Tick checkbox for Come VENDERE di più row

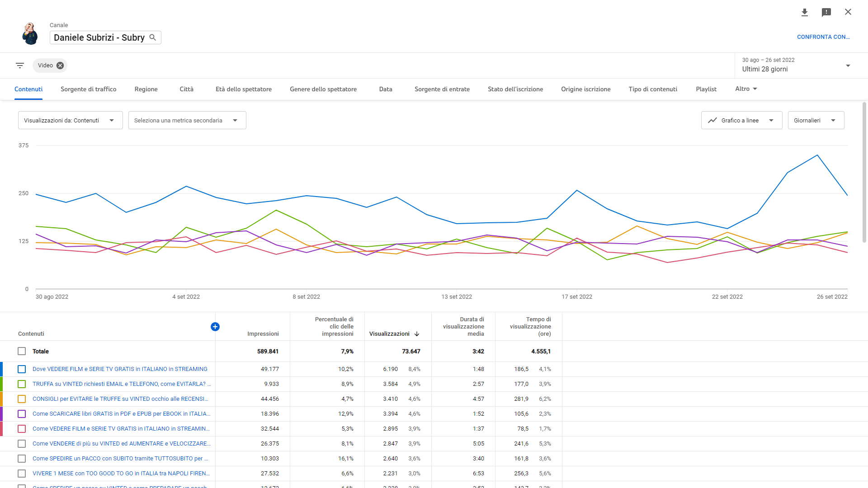(22, 444)
